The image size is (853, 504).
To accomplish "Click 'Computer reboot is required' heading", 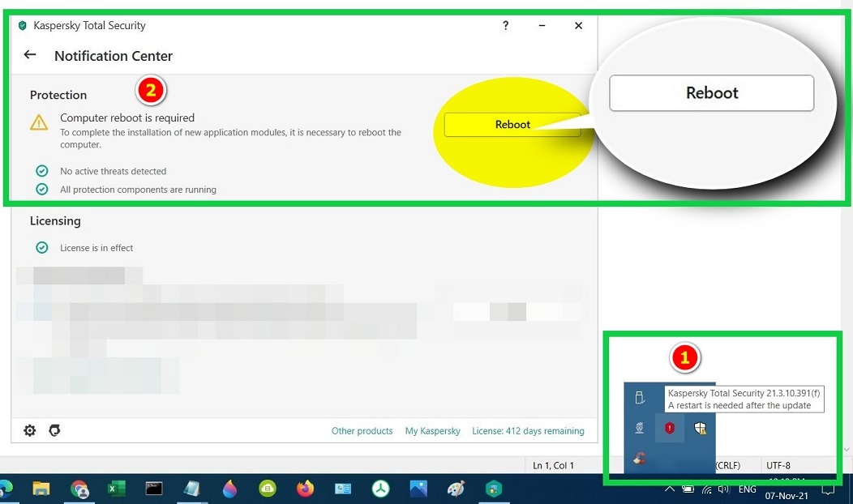I will point(126,117).
